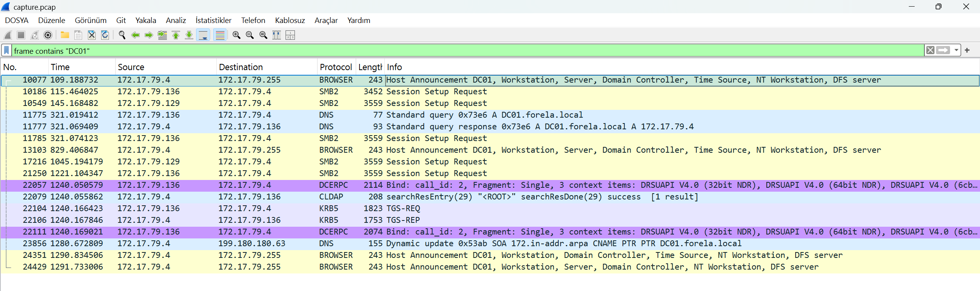This screenshot has height=291, width=980.
Task: Toggle packet list coloring rules
Action: (x=220, y=35)
